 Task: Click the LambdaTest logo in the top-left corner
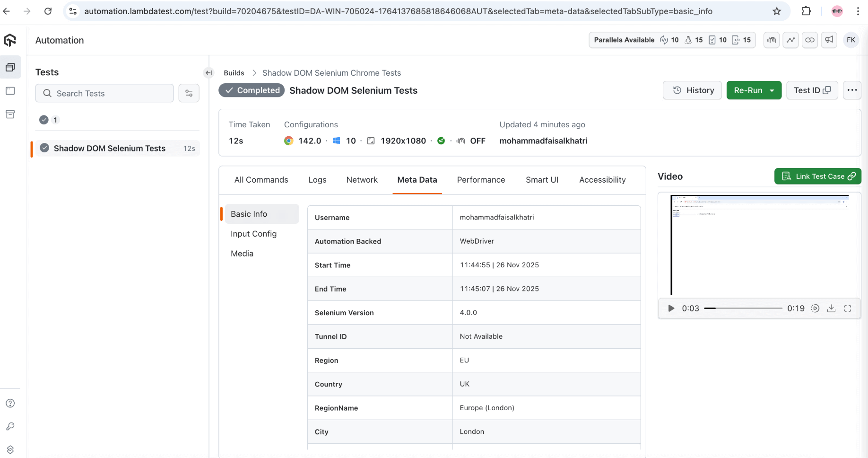click(x=10, y=40)
